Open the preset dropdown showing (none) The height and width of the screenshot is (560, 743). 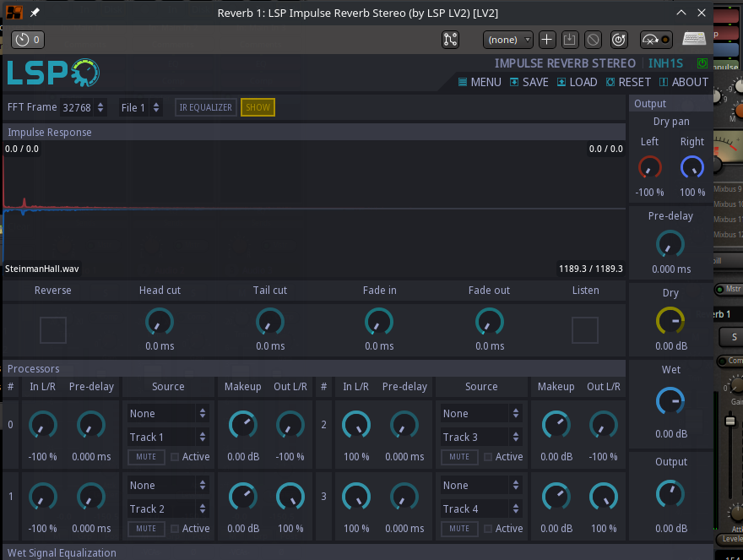tap(508, 40)
